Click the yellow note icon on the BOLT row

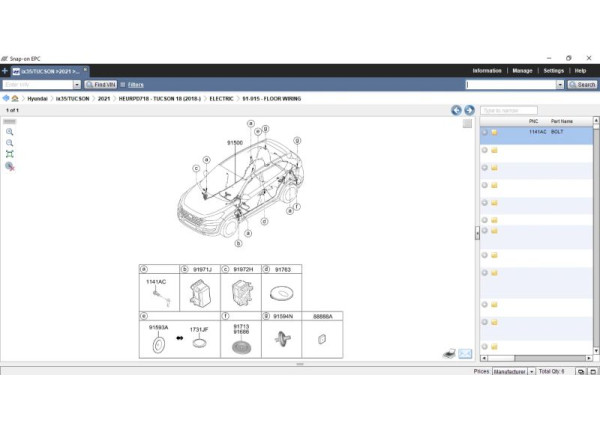[494, 132]
